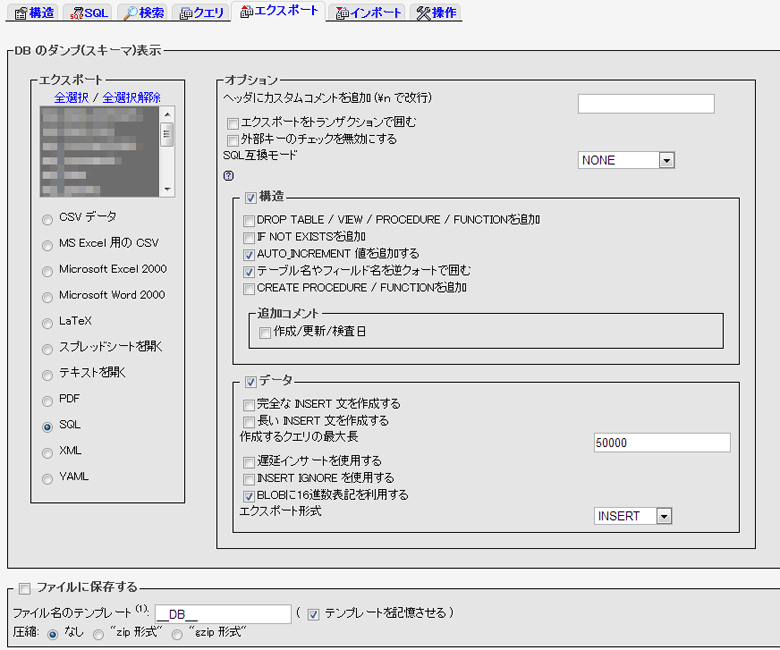Toggle backquote table and field names option
780x650 pixels.
pyautogui.click(x=249, y=272)
